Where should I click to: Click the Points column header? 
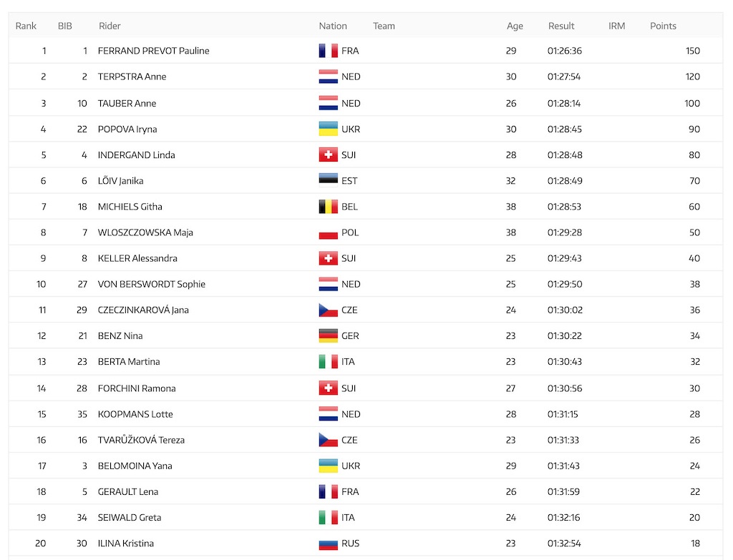[663, 26]
